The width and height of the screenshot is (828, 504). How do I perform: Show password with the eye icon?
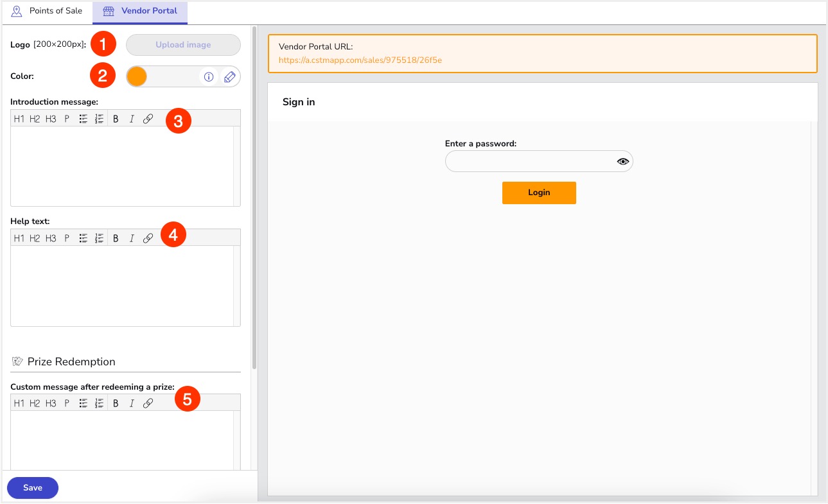pyautogui.click(x=622, y=162)
